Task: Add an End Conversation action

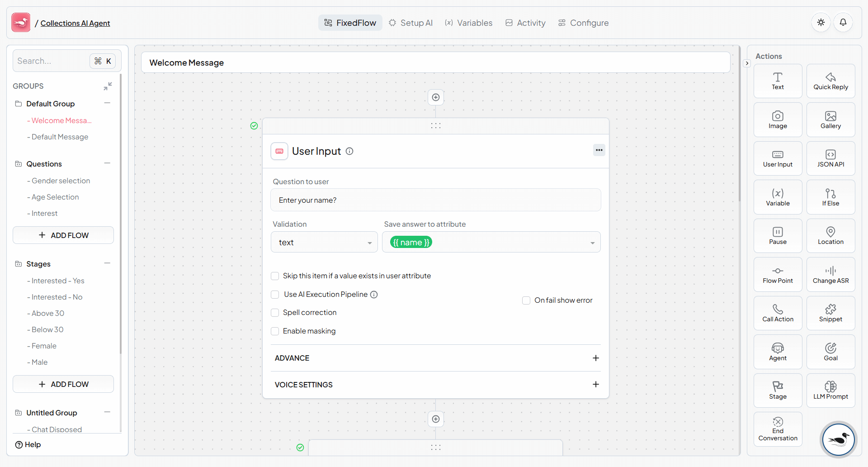Action: (x=777, y=429)
